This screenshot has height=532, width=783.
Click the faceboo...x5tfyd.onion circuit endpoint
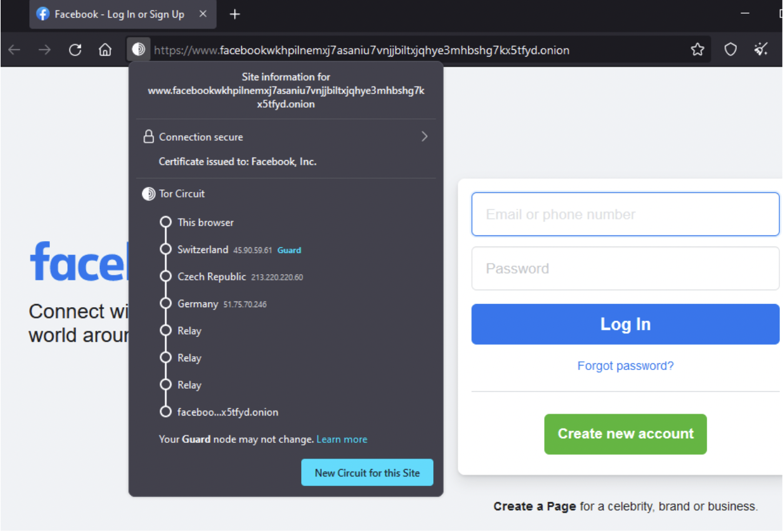click(x=219, y=412)
